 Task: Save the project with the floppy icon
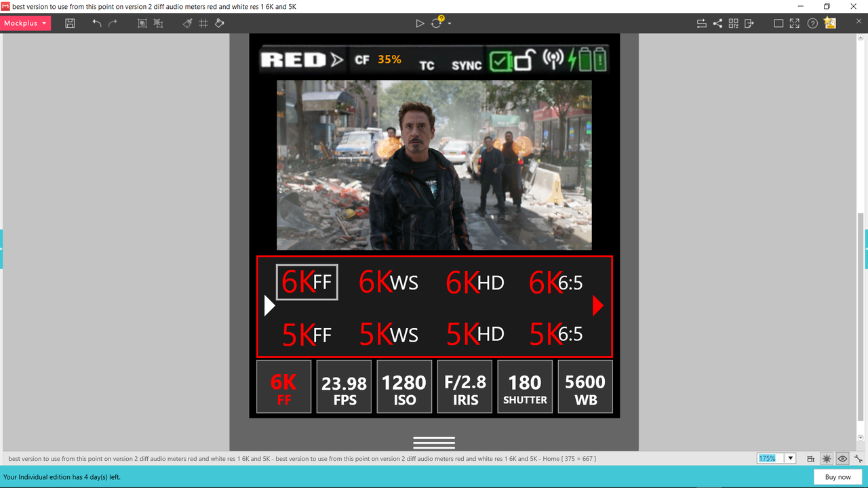click(x=70, y=23)
